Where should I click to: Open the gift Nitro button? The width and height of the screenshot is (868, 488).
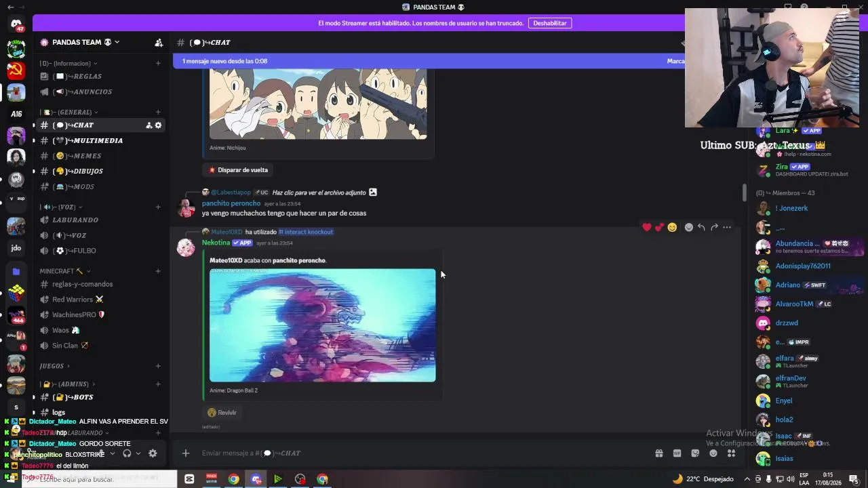coord(658,453)
